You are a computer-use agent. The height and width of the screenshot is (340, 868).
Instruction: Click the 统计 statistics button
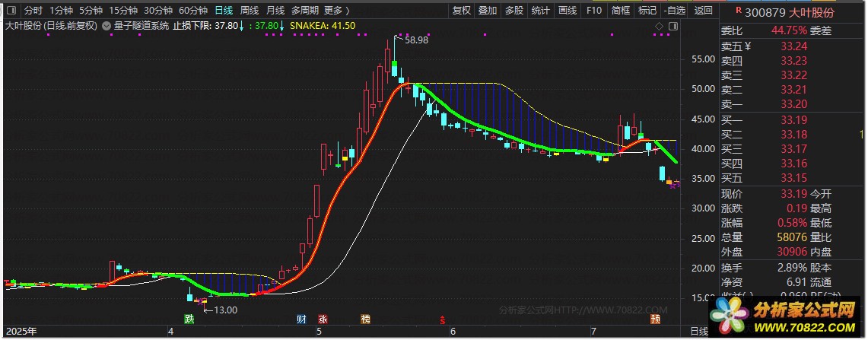(541, 10)
